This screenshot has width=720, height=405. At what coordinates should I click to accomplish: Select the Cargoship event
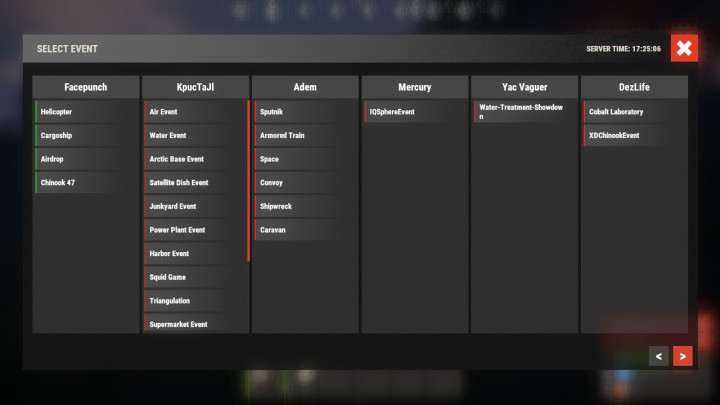[86, 135]
